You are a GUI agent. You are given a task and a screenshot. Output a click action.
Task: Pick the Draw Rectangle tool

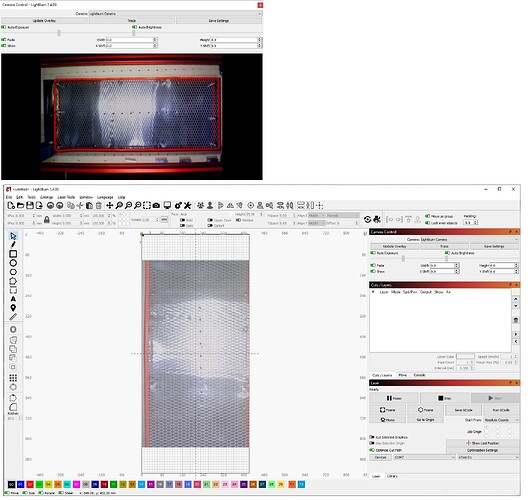[x=13, y=254]
